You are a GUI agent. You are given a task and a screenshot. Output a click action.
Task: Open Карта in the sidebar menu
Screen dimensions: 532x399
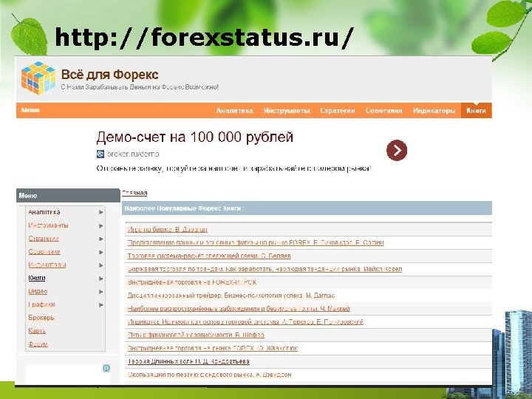37,331
